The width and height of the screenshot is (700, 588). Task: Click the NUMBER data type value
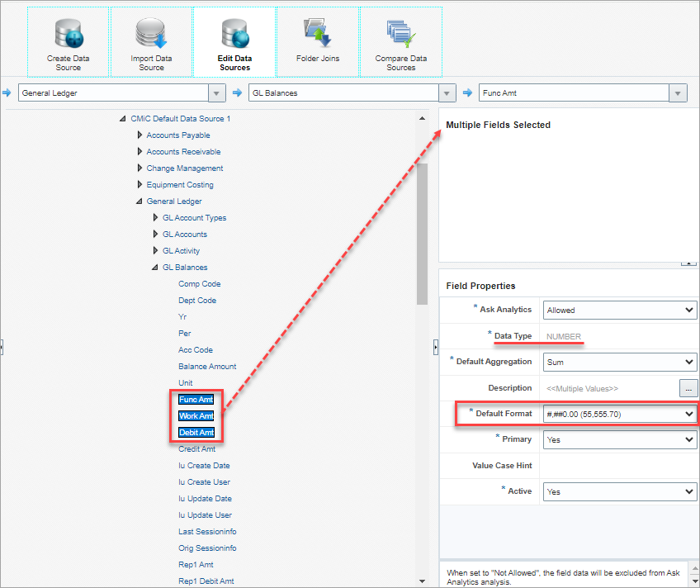pyautogui.click(x=564, y=336)
